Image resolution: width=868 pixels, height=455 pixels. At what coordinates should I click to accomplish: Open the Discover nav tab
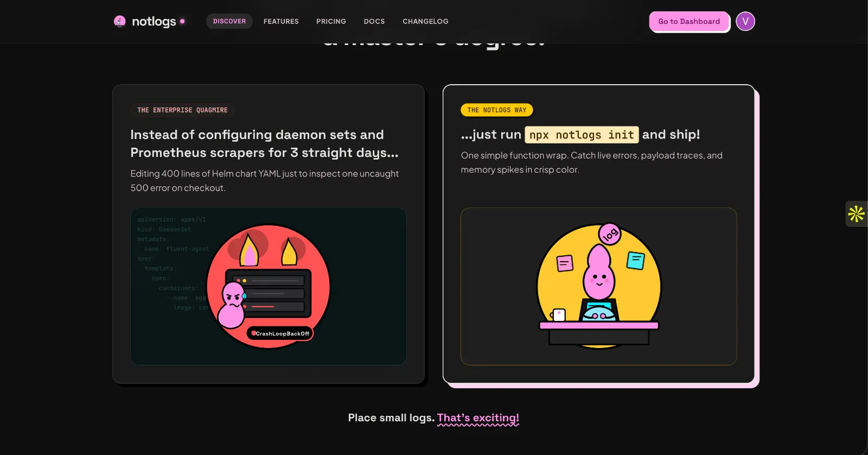pos(229,21)
